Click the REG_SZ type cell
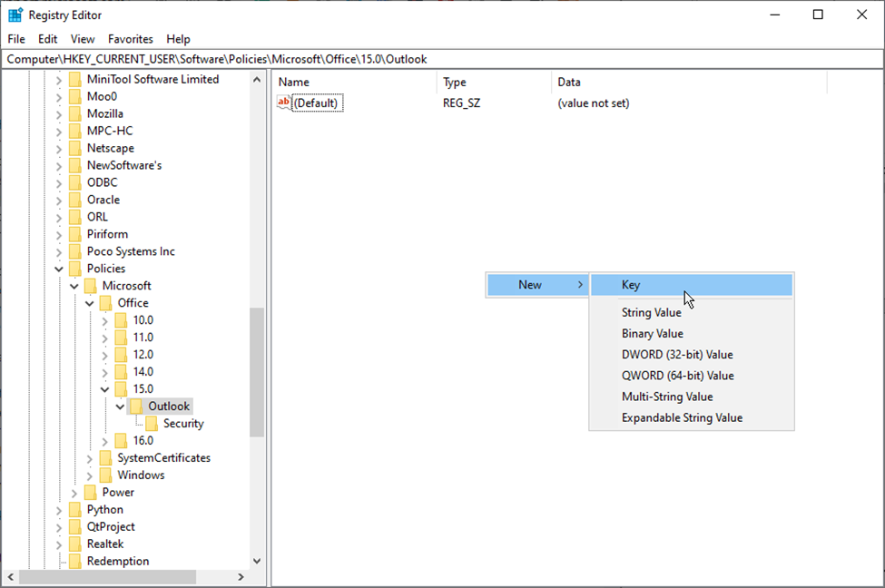The width and height of the screenshot is (885, 588). tap(462, 103)
